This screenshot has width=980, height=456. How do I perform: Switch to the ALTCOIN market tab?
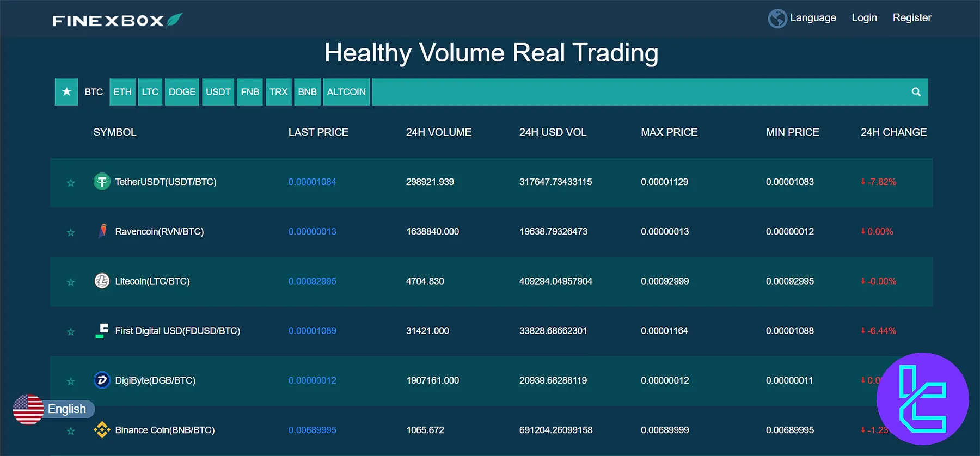tap(346, 92)
